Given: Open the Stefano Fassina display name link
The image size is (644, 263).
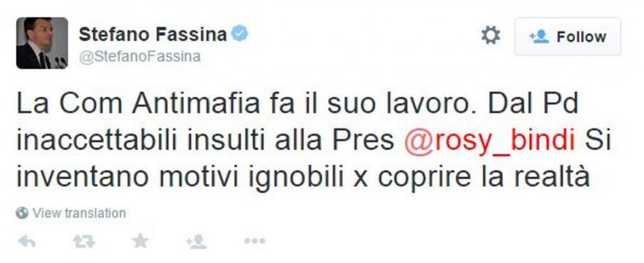Looking at the screenshot, I should (x=153, y=34).
